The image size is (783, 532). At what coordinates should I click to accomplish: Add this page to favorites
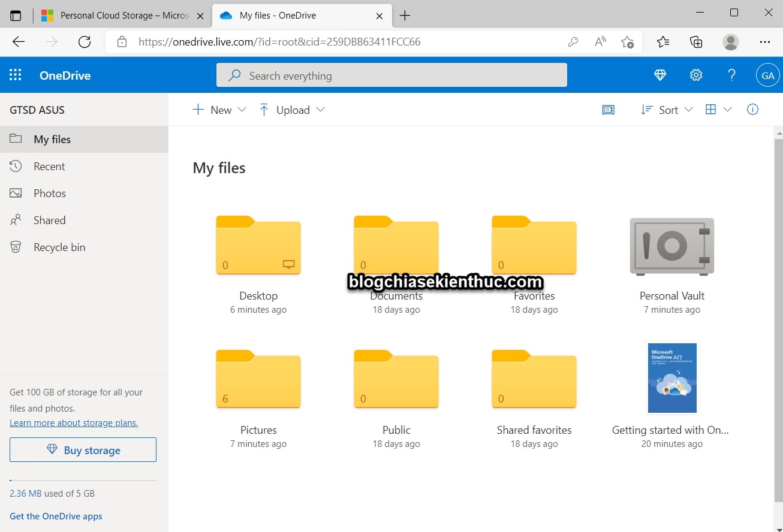click(x=627, y=42)
